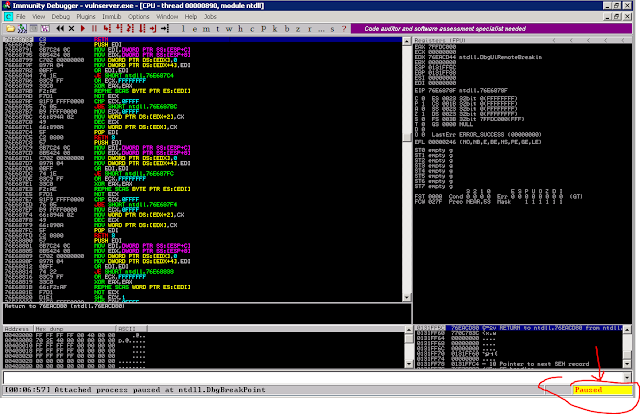Screen dimensions: 640x414
Task: Click the yellow 'Paused' status indicator
Action: coord(602,390)
